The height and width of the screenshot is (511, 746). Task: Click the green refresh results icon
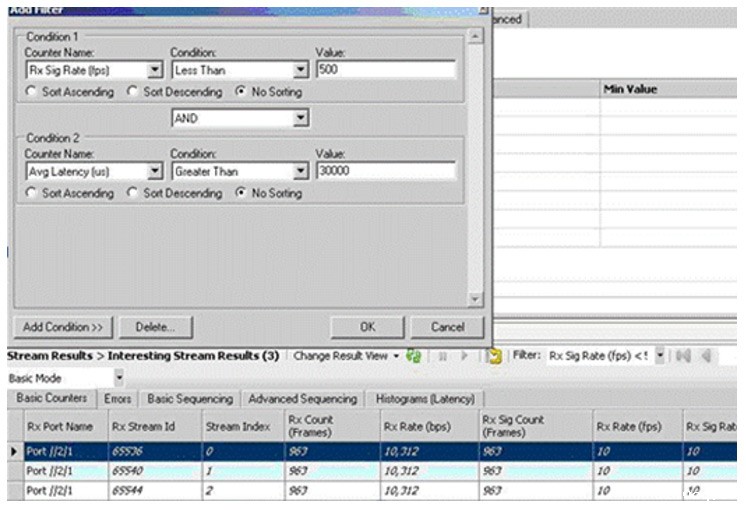pyautogui.click(x=413, y=356)
